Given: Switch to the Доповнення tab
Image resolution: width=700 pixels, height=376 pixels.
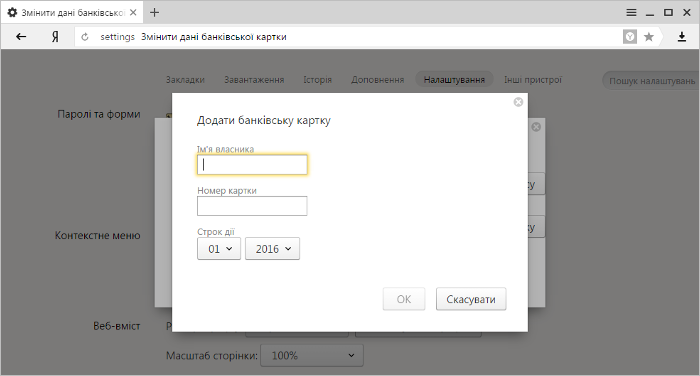Looking at the screenshot, I should pos(378,79).
